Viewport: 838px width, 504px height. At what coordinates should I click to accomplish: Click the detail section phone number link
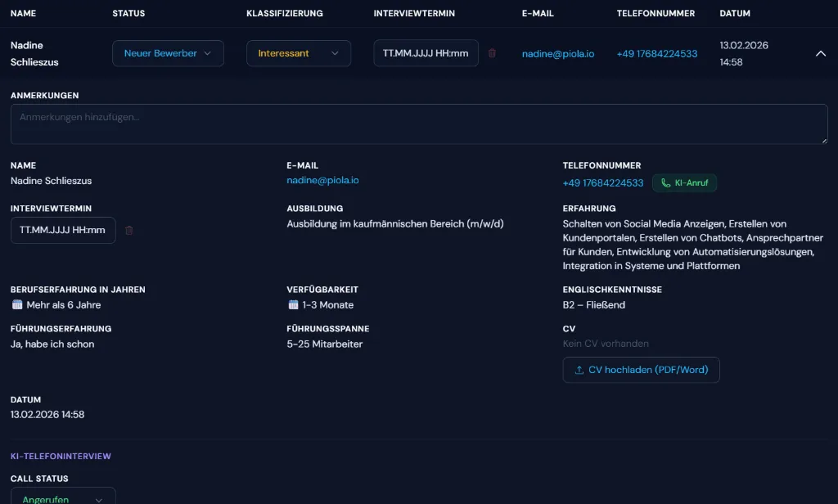pos(603,182)
